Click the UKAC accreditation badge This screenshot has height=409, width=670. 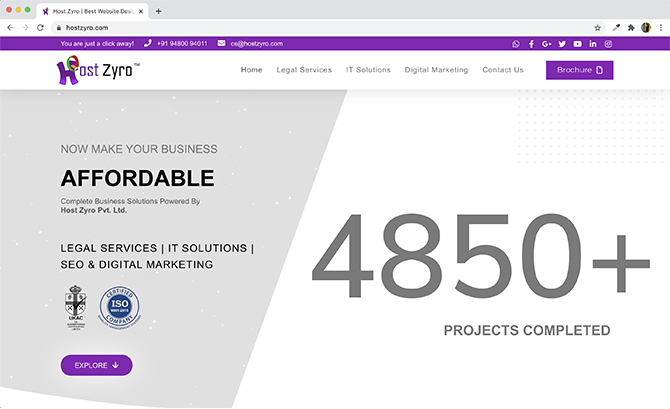pos(76,307)
